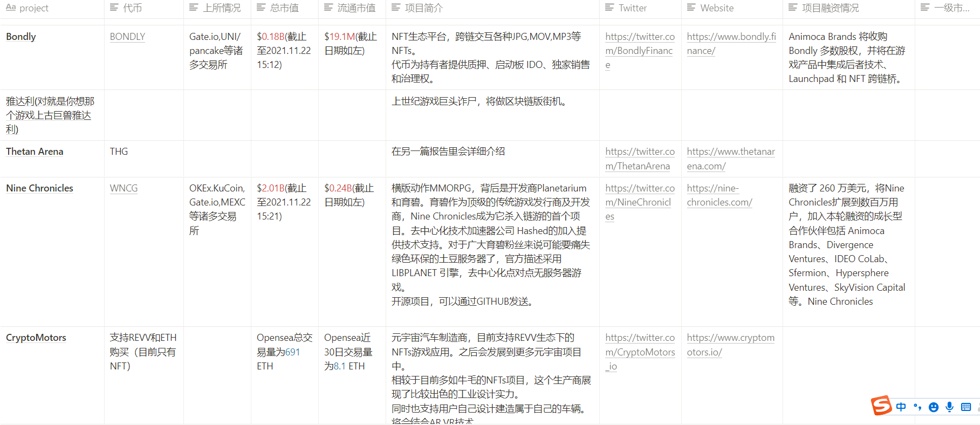980x425 pixels.
Task: Select the 支持REVV和ETH购买 token cell
Action: coord(144,375)
